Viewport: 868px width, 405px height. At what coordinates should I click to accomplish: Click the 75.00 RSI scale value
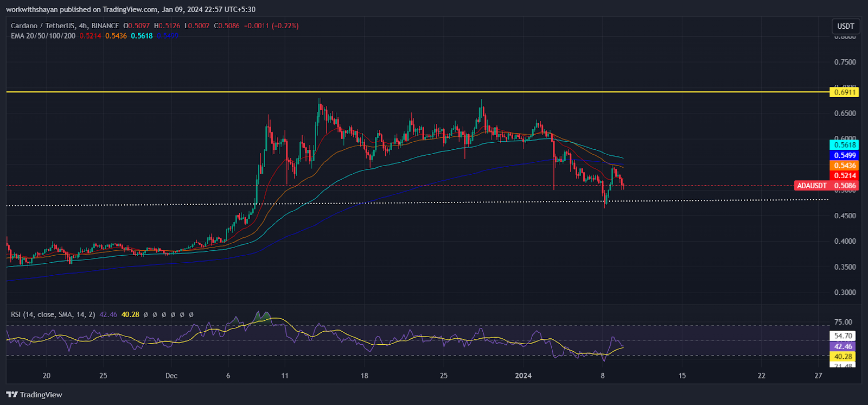pyautogui.click(x=843, y=322)
